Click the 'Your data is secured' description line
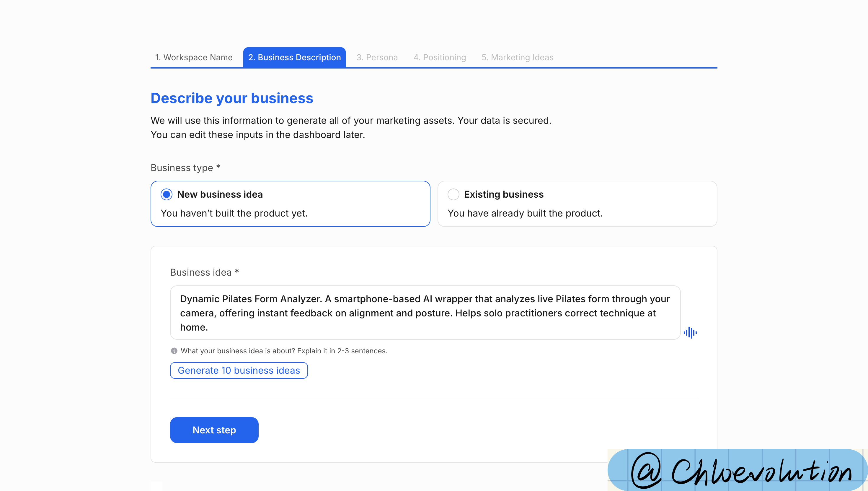The height and width of the screenshot is (491, 868). pos(351,121)
